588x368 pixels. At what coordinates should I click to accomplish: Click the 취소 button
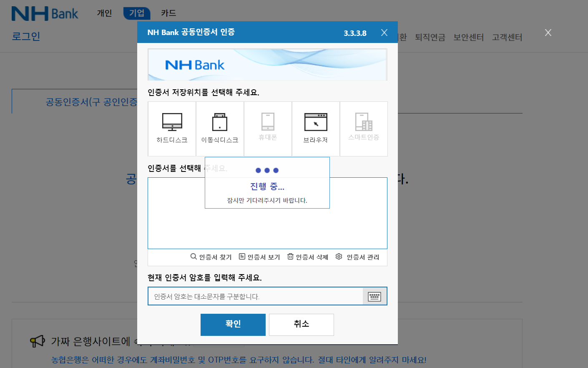coord(302,325)
